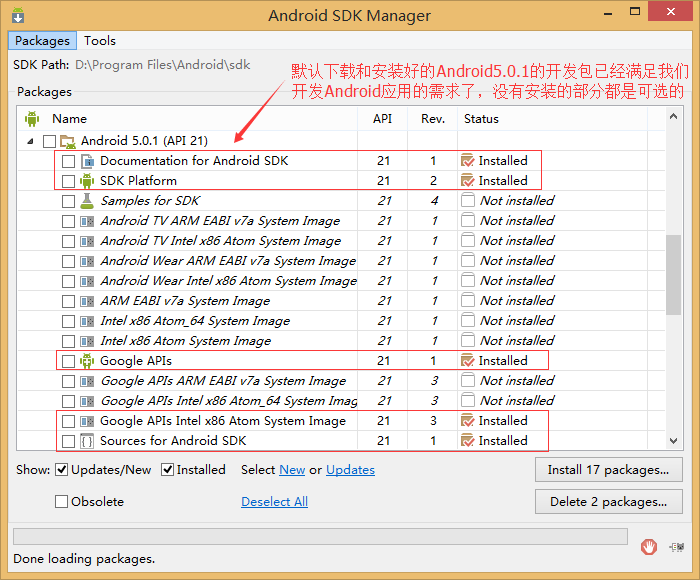Viewport: 700px width, 580px height.
Task: Click the Google APIs Intel x86 Atom_64 image icon
Action: tap(87, 401)
